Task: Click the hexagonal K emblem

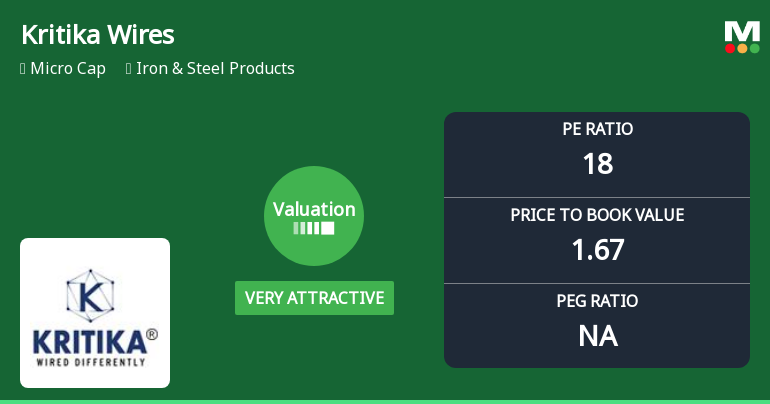Action: coord(94,293)
